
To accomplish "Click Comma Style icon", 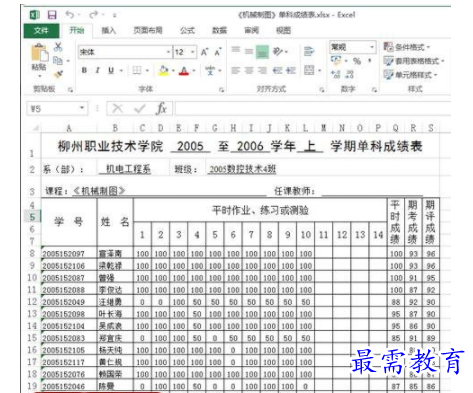I will (370, 60).
